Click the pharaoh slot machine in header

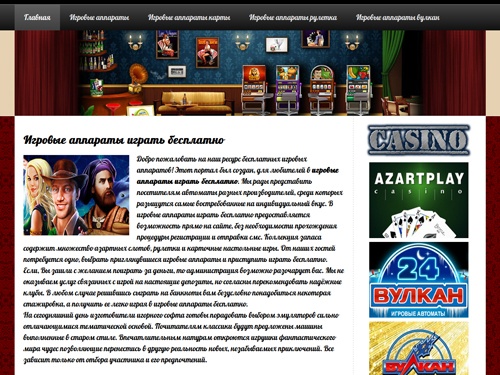coord(254,89)
